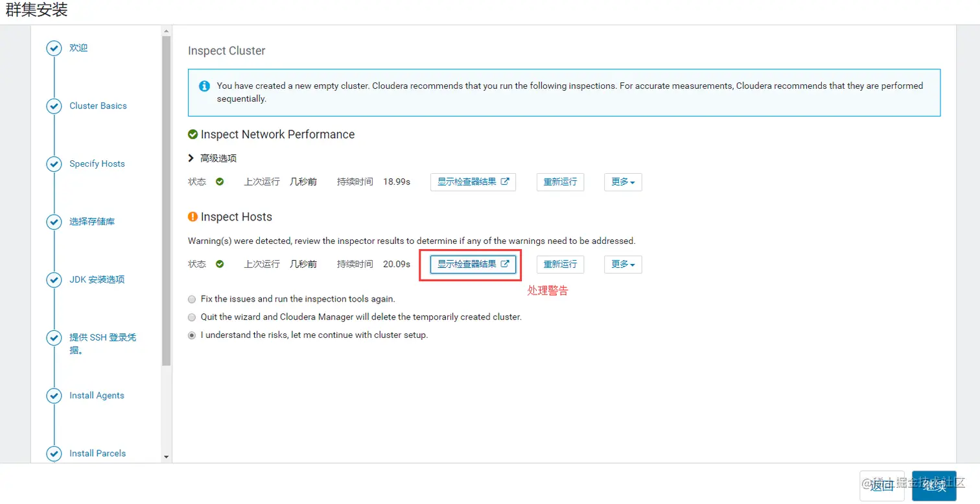Click the sidebar scrollbar down arrow
Screen dimensions: 980x504
[x=166, y=457]
